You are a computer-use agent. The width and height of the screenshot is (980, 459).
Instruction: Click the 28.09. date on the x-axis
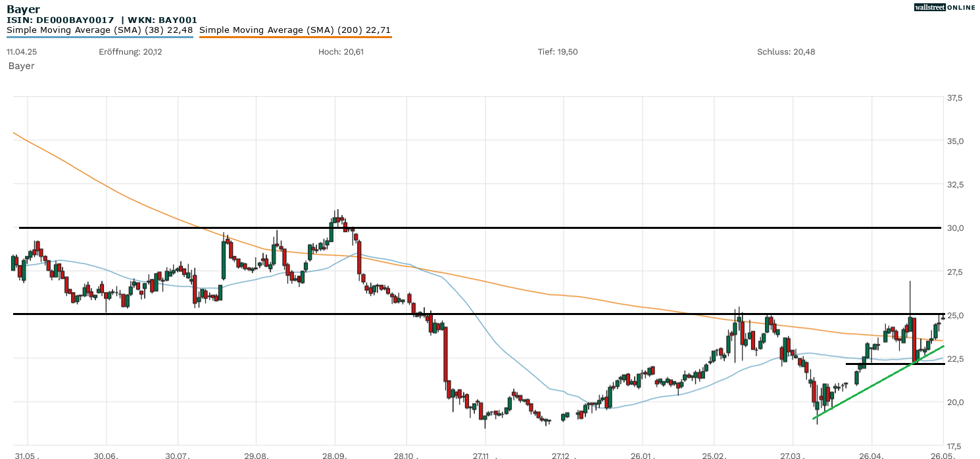point(335,456)
